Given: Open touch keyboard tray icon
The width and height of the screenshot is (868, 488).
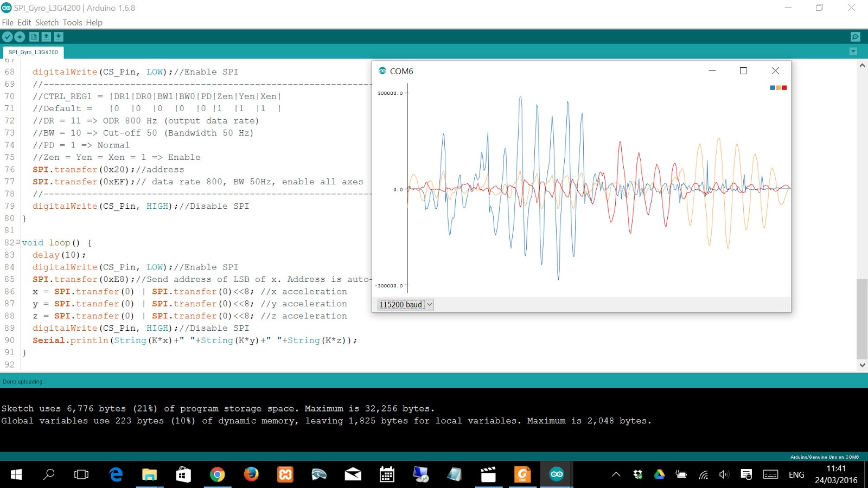Looking at the screenshot, I should [770, 474].
